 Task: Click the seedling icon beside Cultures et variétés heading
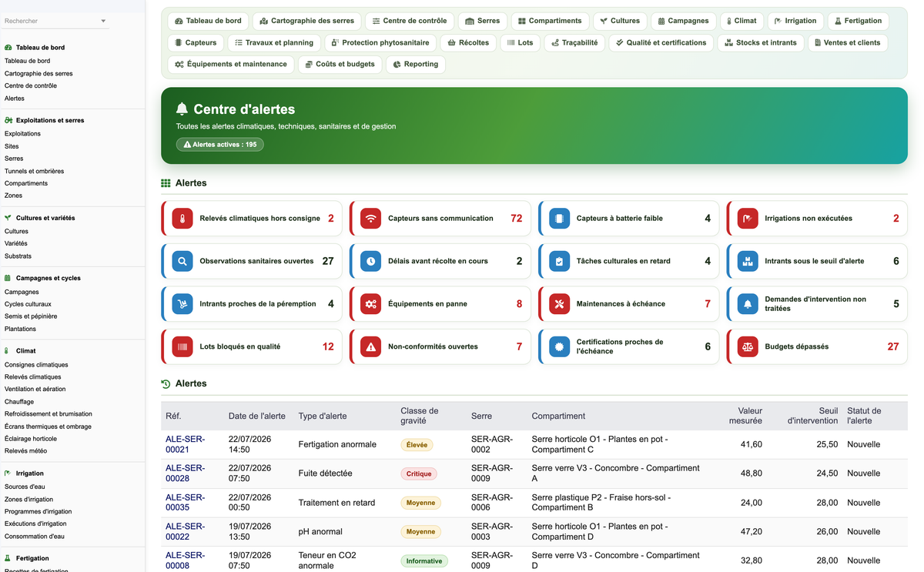[8, 218]
